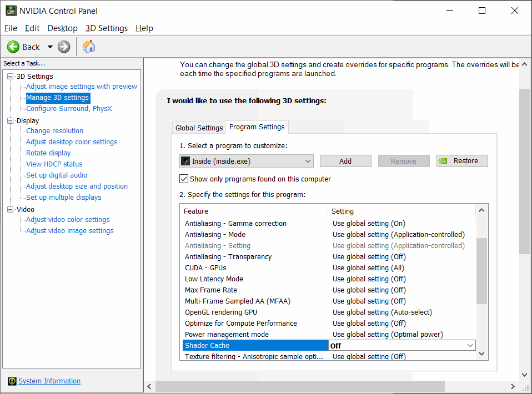Click the NVIDIA Control Panel title icon
Image resolution: width=532 pixels, height=394 pixels.
point(11,11)
